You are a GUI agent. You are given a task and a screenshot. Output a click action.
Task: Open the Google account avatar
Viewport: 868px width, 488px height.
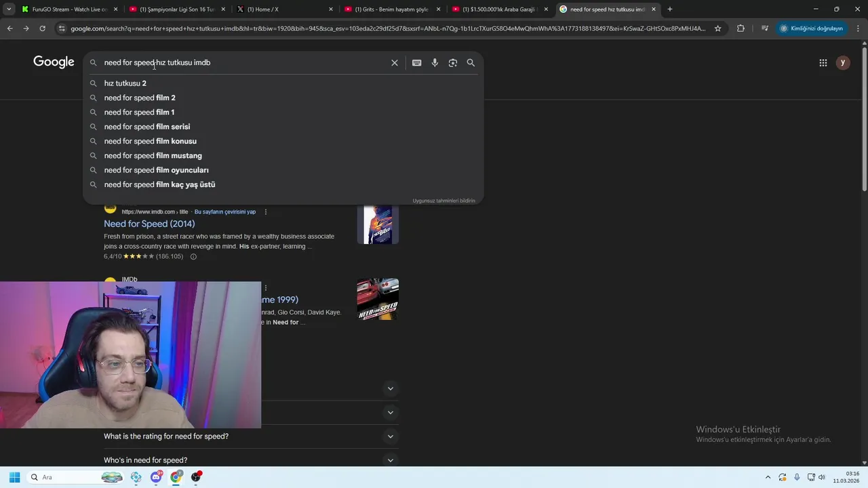tap(843, 62)
